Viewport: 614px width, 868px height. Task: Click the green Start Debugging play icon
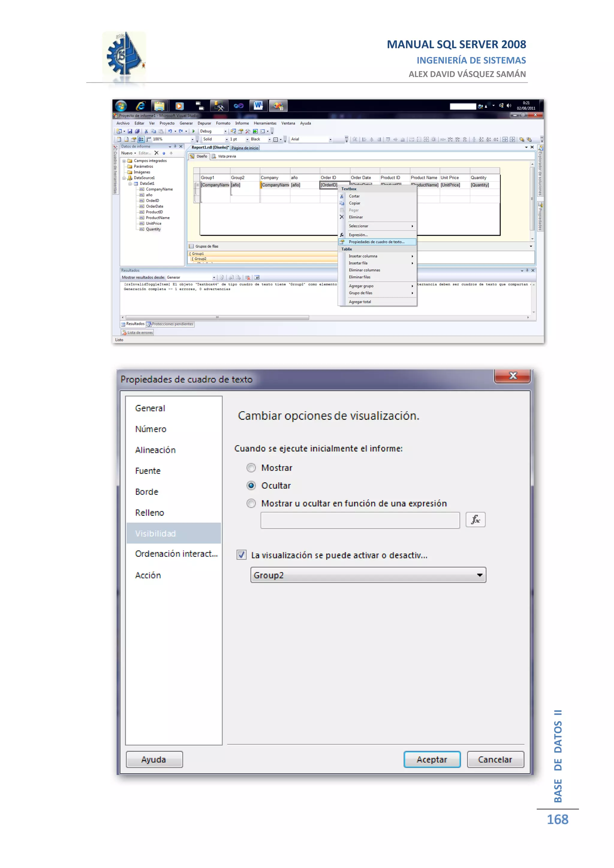click(x=194, y=131)
